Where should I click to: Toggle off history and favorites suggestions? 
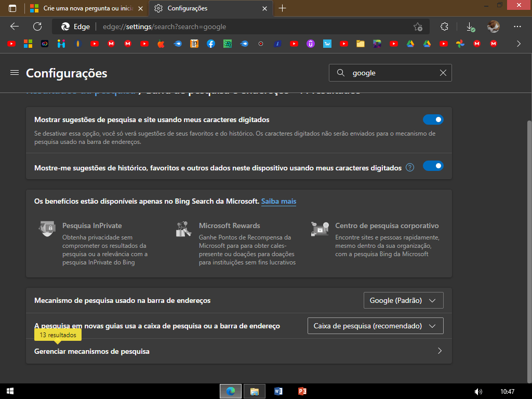433,166
